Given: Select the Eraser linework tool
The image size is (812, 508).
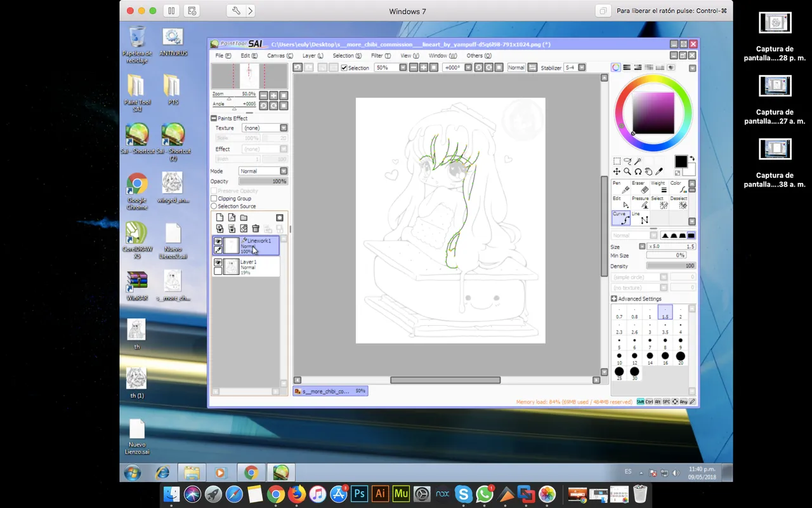Looking at the screenshot, I should pyautogui.click(x=639, y=187).
